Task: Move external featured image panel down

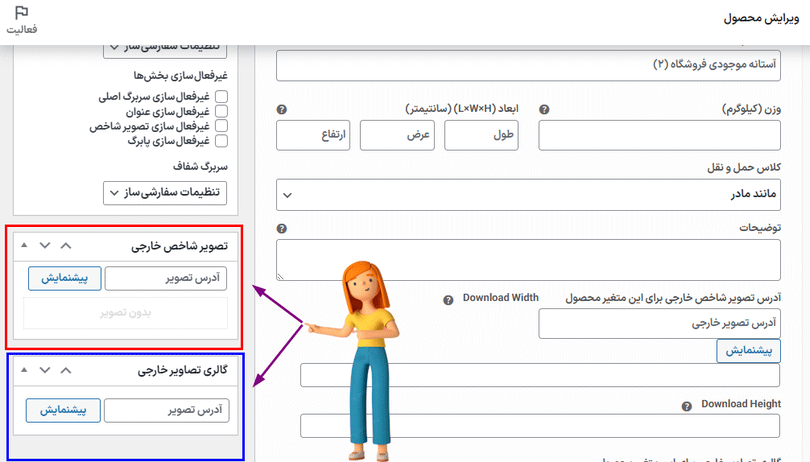Action: tap(45, 245)
